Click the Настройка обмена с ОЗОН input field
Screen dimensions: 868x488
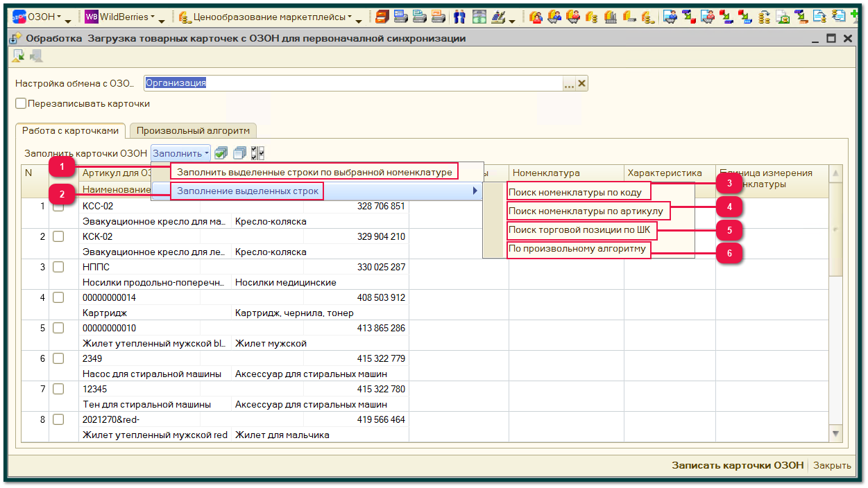[x=353, y=83]
